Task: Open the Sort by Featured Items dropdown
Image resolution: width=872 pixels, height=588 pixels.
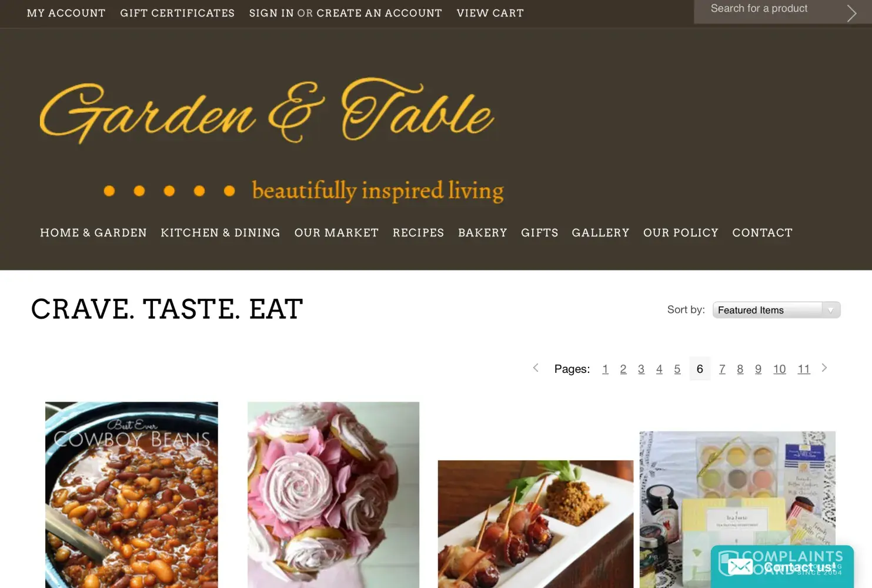Action: tap(776, 310)
